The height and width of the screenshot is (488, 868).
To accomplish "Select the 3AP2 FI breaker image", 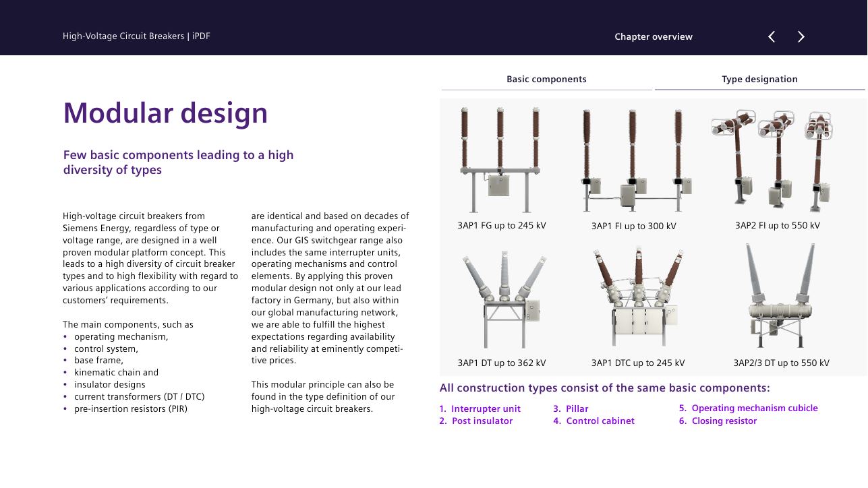I will [773, 160].
